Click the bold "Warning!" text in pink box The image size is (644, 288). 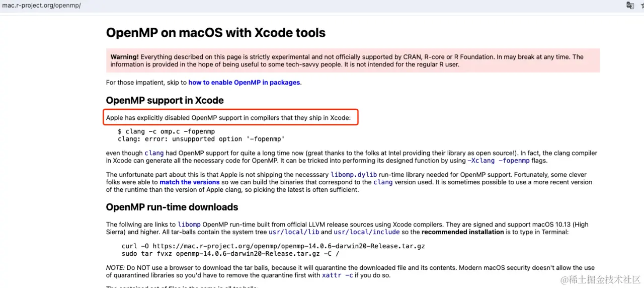pos(124,57)
